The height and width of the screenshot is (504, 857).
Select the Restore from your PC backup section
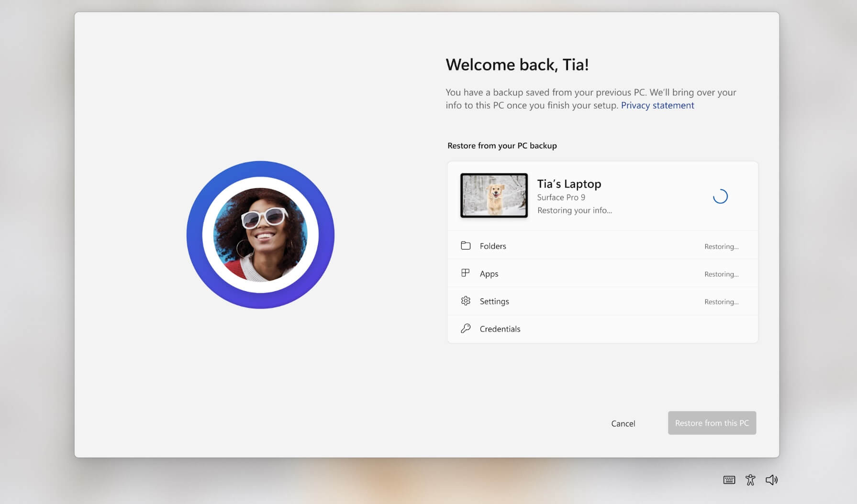pos(502,145)
